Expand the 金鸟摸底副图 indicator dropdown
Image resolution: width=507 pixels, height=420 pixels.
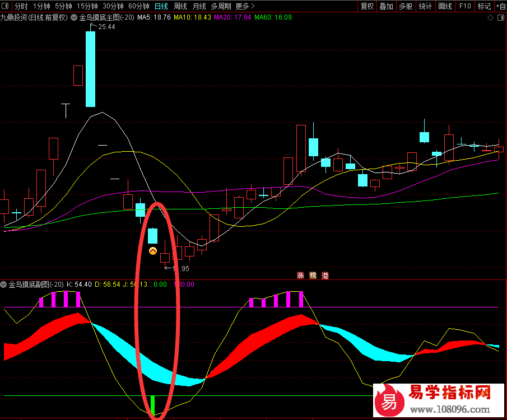[x=3, y=284]
